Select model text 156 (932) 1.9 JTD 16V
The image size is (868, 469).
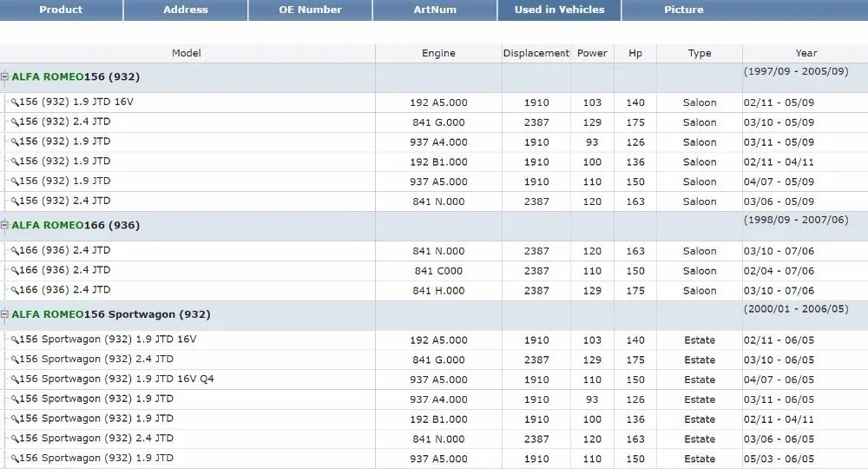[x=76, y=102]
